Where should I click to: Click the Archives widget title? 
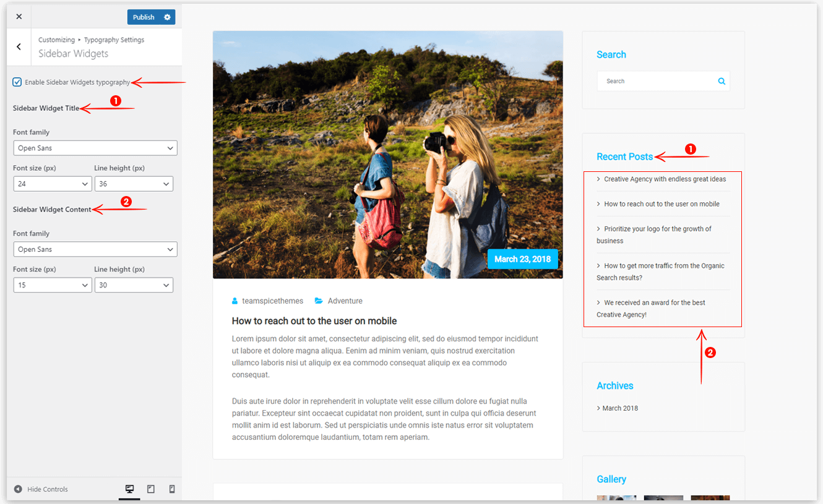pyautogui.click(x=615, y=386)
